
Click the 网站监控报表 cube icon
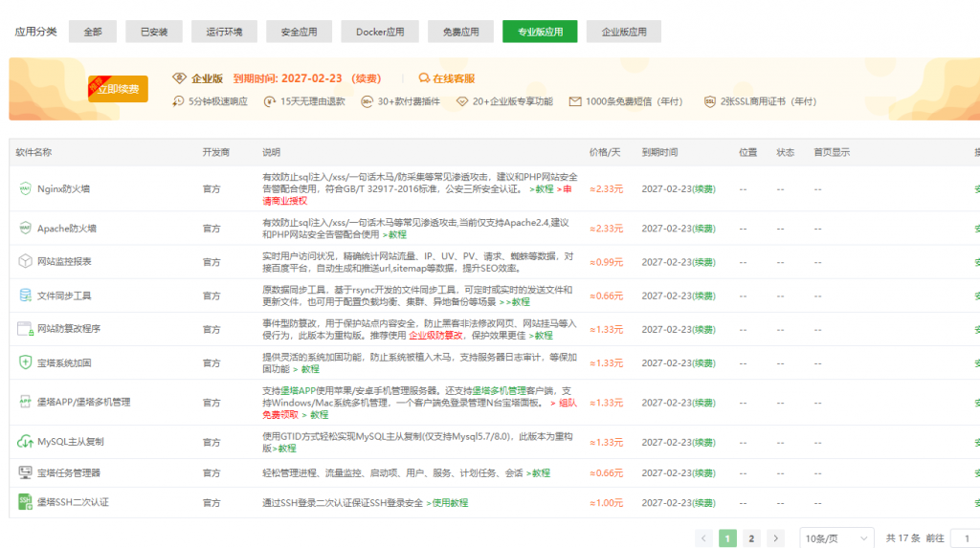(25, 261)
